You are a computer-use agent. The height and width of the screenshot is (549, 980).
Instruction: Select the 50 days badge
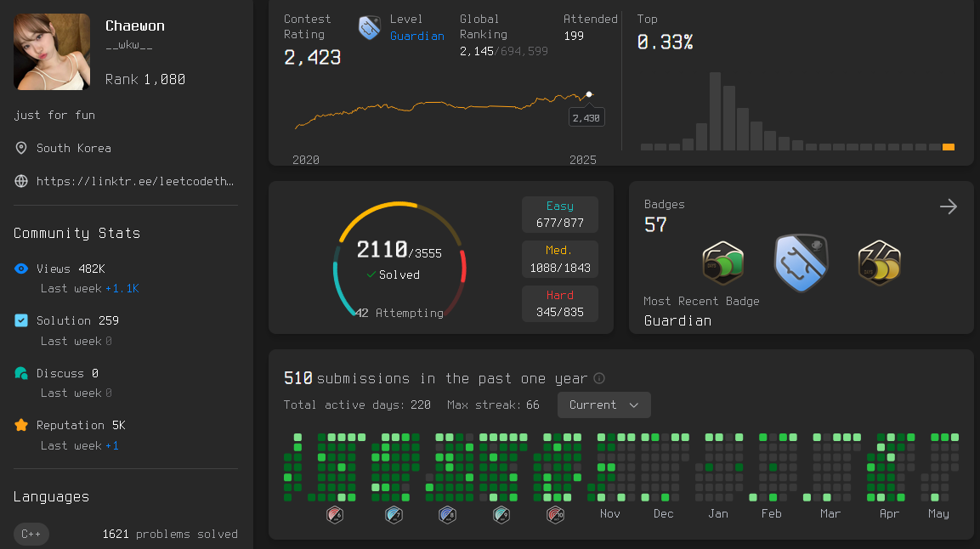(x=723, y=263)
